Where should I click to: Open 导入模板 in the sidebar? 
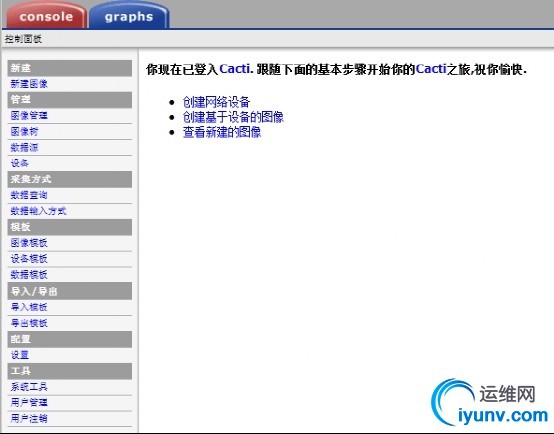29,307
